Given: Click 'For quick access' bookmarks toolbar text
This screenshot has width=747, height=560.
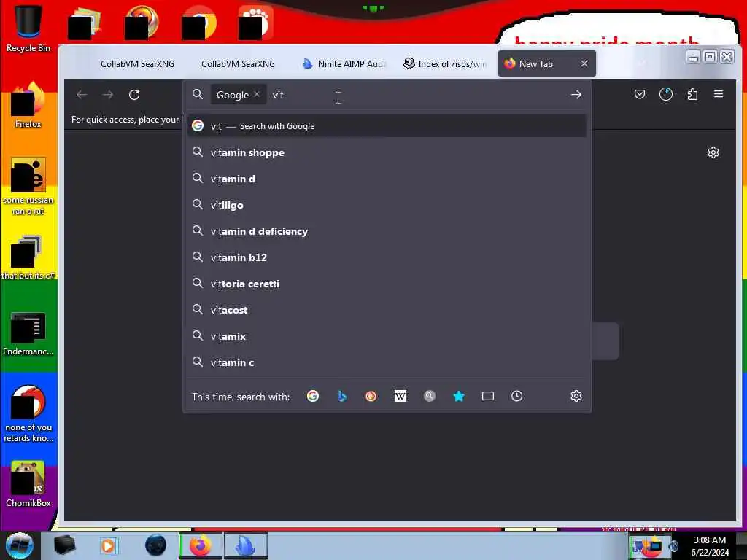Looking at the screenshot, I should (127, 120).
